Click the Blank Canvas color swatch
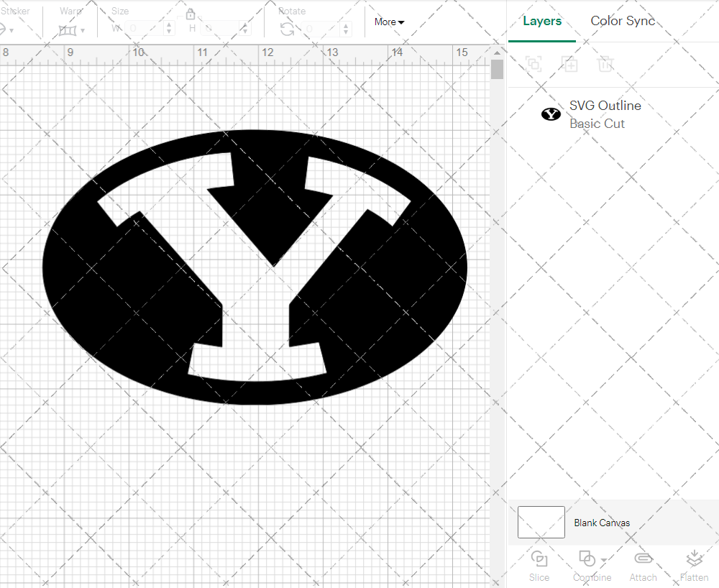The width and height of the screenshot is (719, 588). [x=541, y=523]
